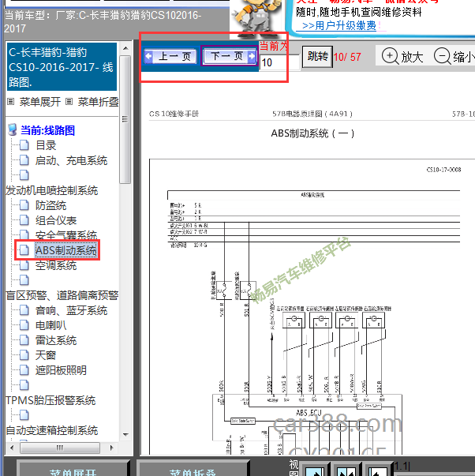Open 盲区预警、道路偏离预警 entry
475x476 pixels.
click(62, 295)
